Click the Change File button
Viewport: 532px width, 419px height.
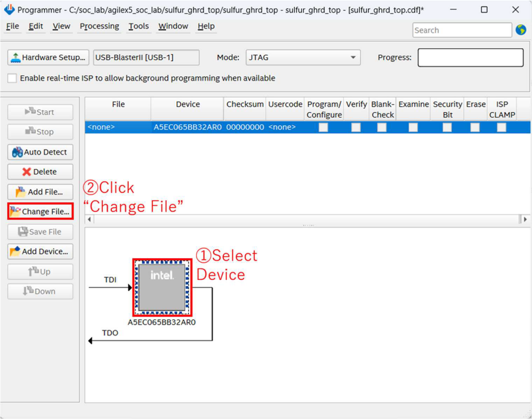40,212
